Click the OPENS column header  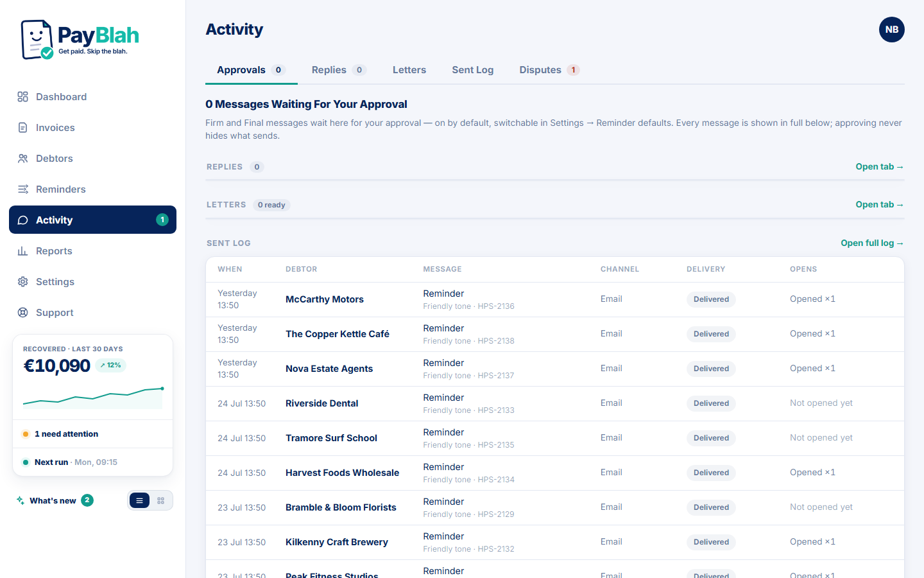[x=803, y=269]
